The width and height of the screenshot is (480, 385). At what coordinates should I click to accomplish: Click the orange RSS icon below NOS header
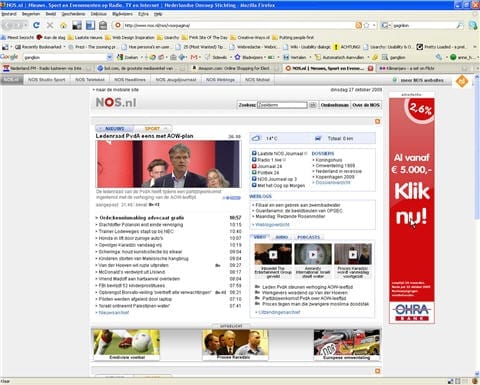pyautogui.click(x=377, y=122)
